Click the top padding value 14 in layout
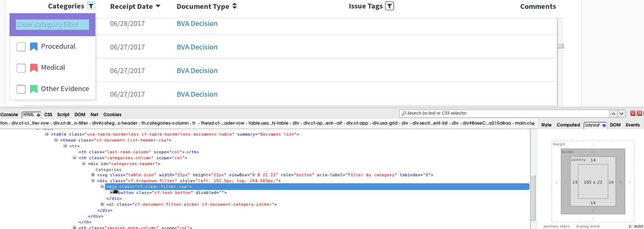The image size is (644, 229). pyautogui.click(x=593, y=160)
